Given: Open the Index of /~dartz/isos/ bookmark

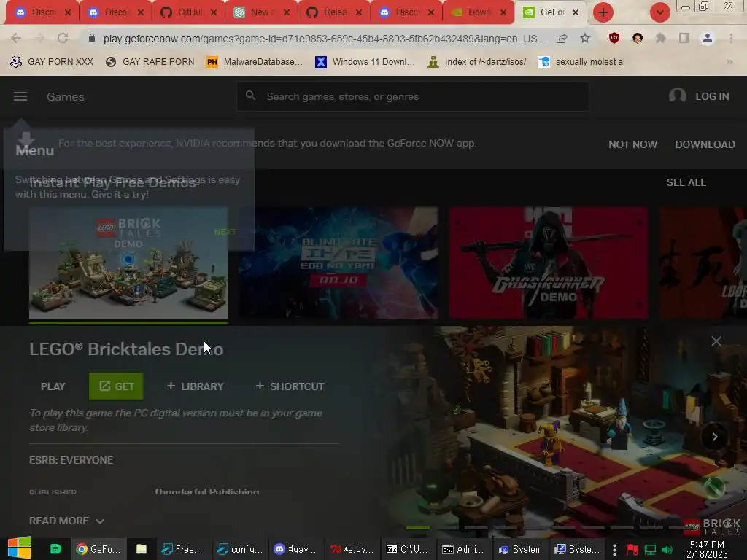Looking at the screenshot, I should tap(477, 62).
